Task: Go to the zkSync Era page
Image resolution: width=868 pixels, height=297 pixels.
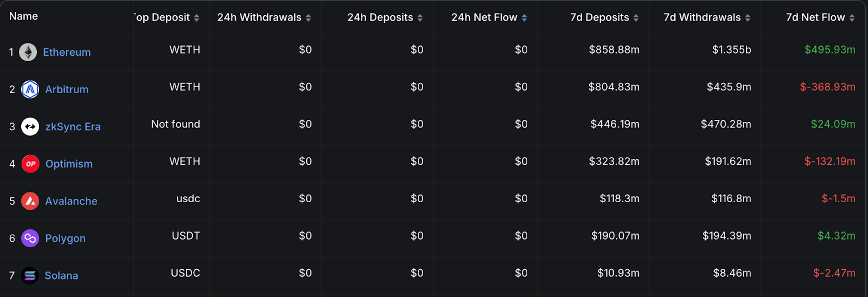Action: [73, 127]
